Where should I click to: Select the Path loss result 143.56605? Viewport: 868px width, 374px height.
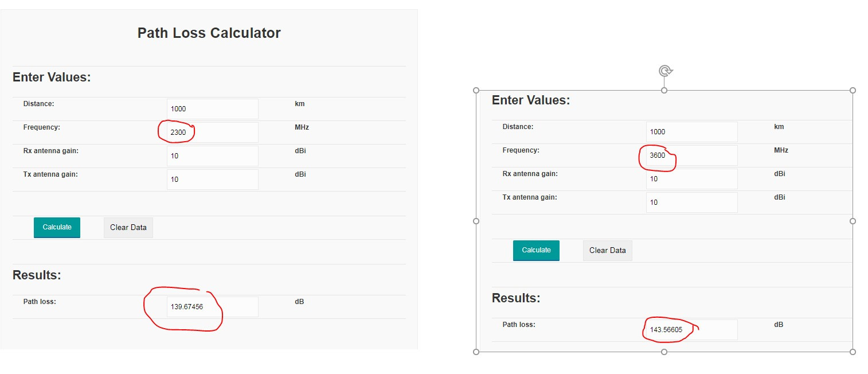click(691, 330)
